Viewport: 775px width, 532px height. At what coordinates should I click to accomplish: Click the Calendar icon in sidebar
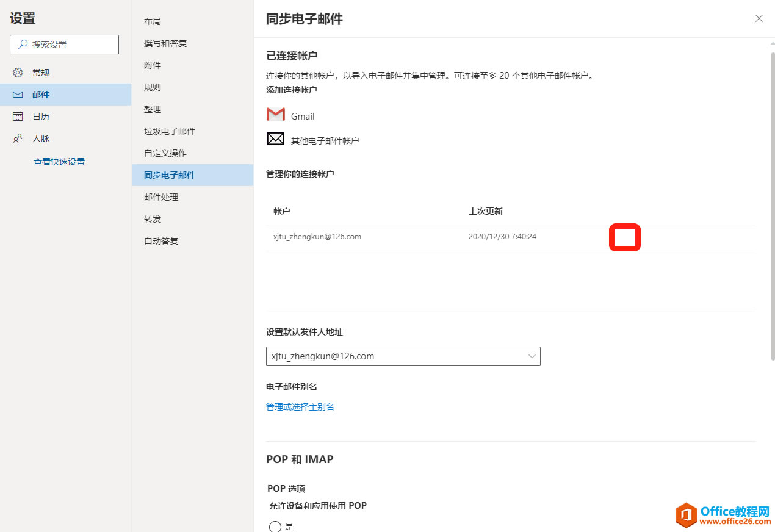pos(18,117)
